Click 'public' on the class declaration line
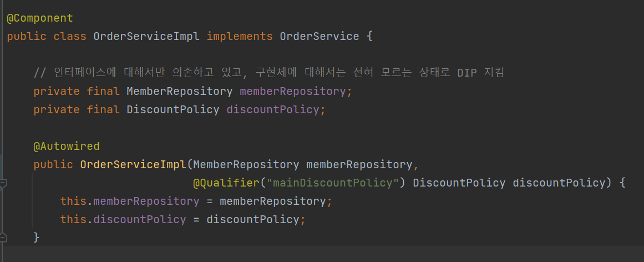 tap(27, 37)
